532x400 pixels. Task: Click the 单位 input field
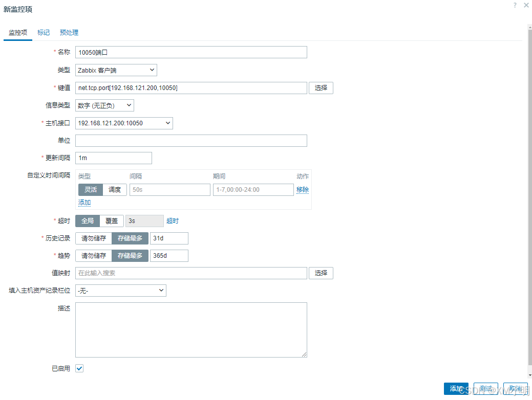coord(191,141)
